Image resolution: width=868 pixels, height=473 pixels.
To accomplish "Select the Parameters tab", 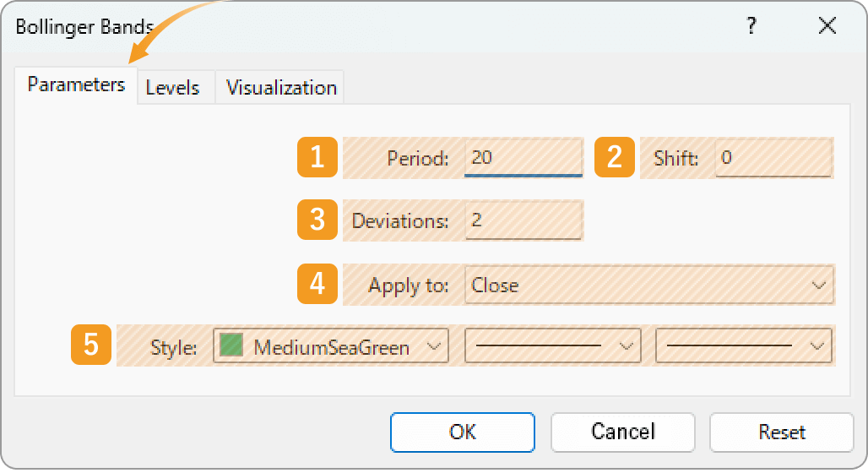I will click(76, 85).
